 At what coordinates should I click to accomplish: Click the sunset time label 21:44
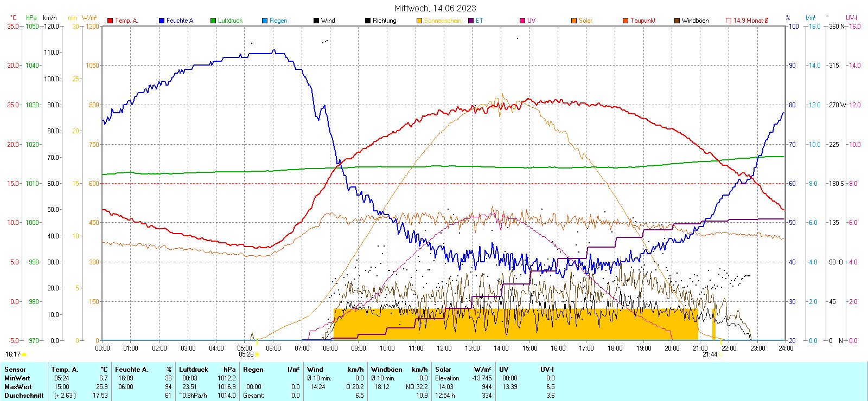710,354
